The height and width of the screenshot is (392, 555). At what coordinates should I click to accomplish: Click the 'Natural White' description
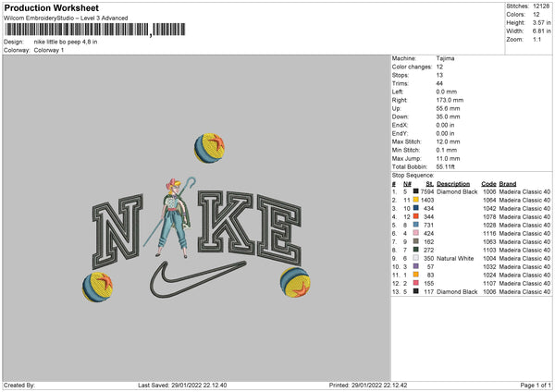click(x=455, y=258)
